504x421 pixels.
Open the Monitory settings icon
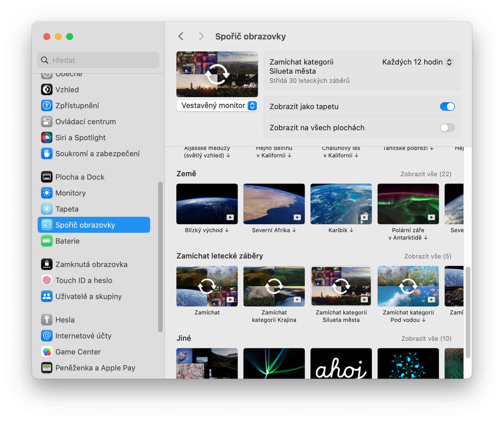coord(47,193)
